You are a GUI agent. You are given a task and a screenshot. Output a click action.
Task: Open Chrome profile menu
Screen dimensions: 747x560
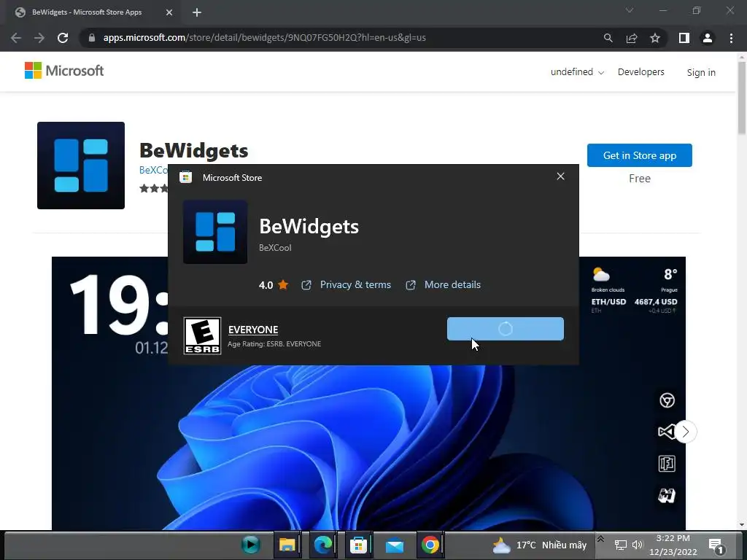708,38
